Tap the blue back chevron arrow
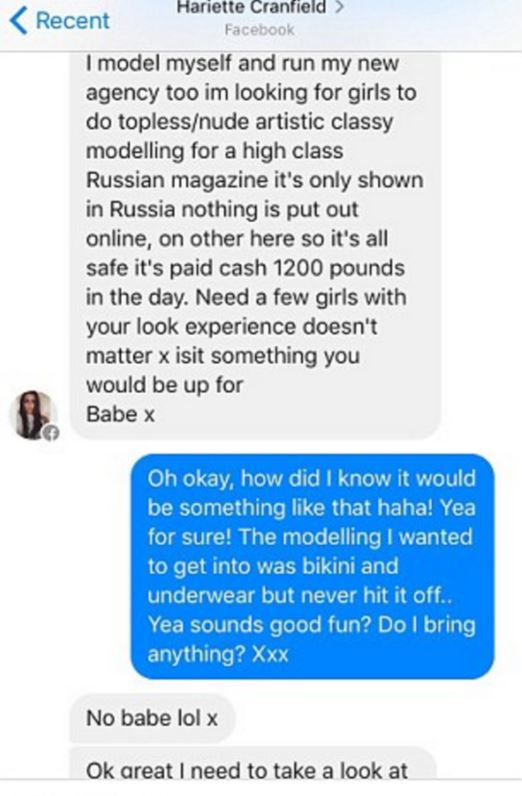 pos(19,21)
